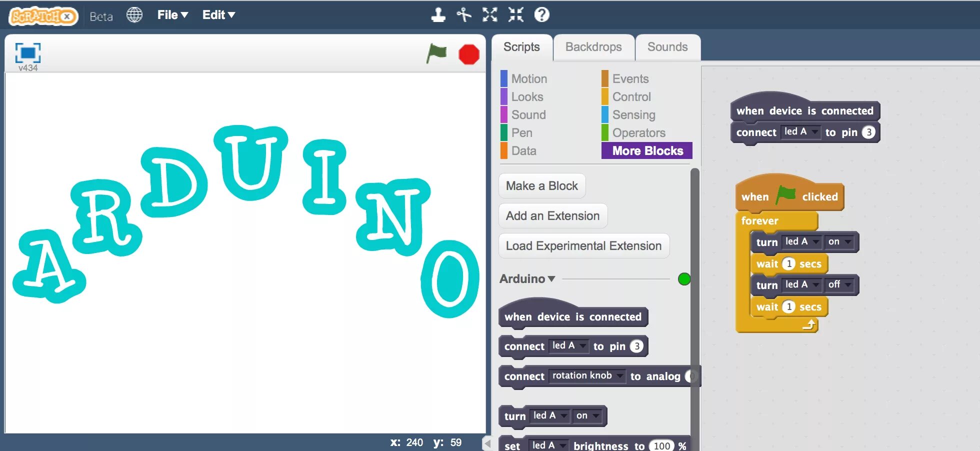The height and width of the screenshot is (451, 980).
Task: Click the palette when device is connected block
Action: 573,316
